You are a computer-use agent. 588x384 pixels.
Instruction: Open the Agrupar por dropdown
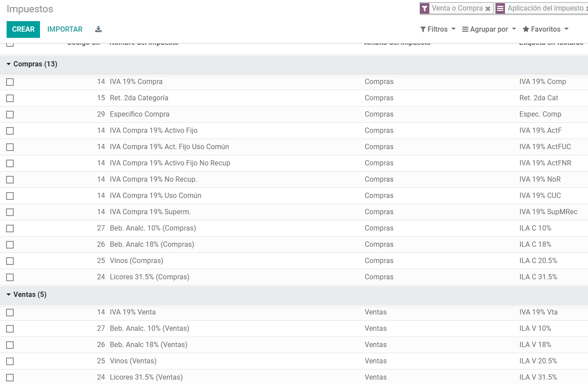(x=489, y=29)
